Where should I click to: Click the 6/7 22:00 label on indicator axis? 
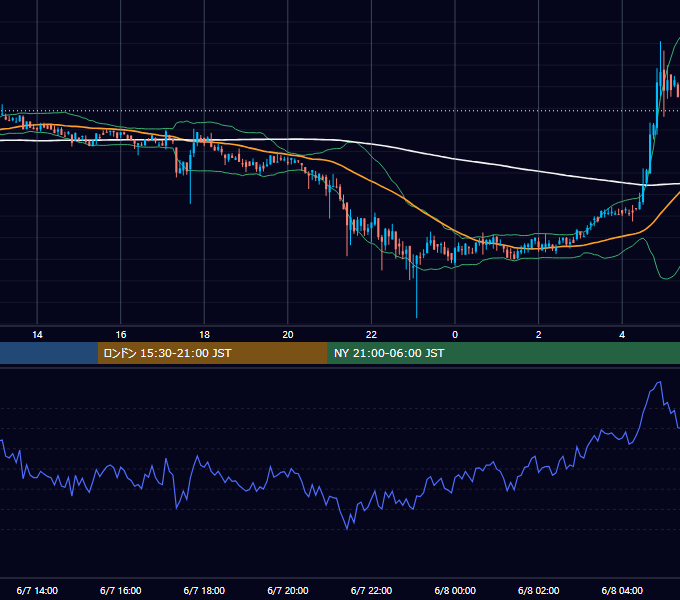[x=371, y=590]
